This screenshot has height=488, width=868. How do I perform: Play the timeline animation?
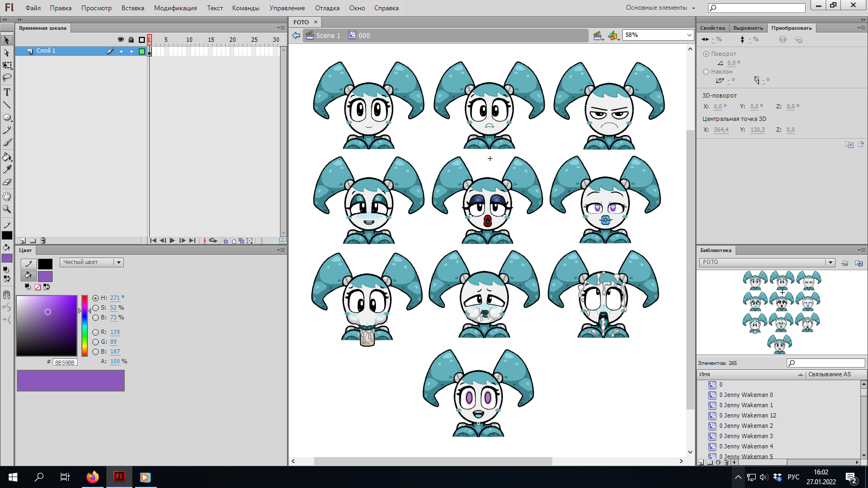[x=173, y=241]
